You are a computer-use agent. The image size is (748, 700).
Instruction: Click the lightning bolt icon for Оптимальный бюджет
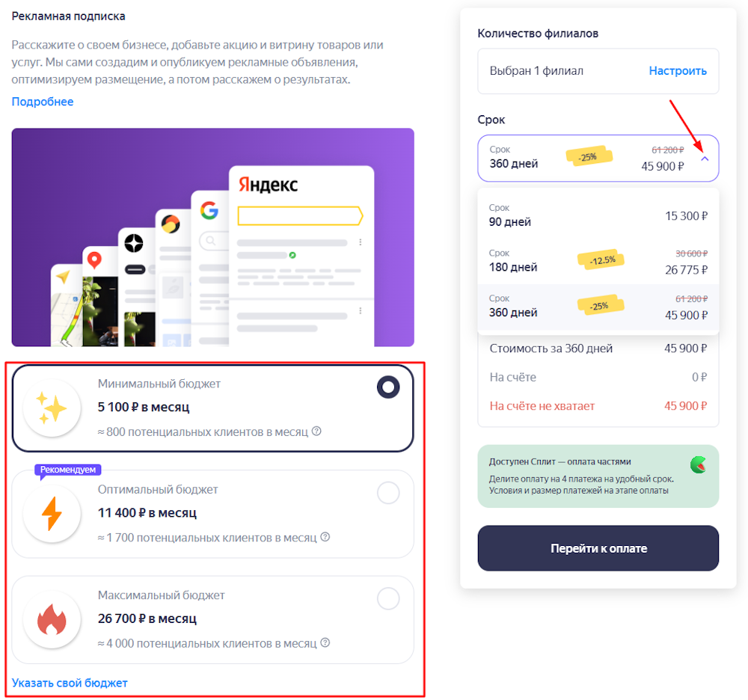coord(52,514)
